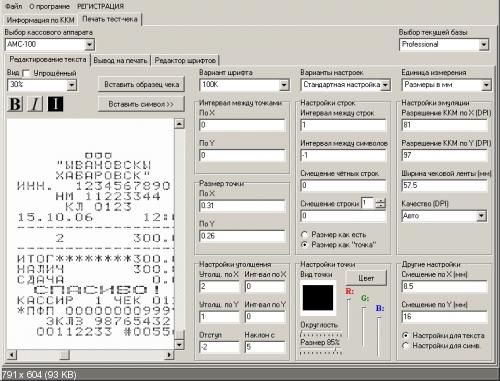Viewport: 500px width, 381px height.
Task: Click the horizontal scrollbar thumb under receipt
Action: pyautogui.click(x=64, y=354)
